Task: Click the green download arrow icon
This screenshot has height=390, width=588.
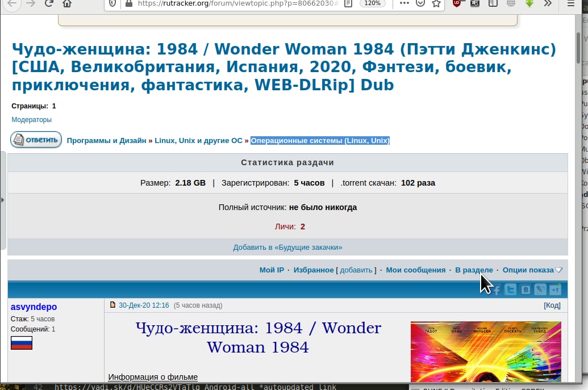Action: [529, 3]
